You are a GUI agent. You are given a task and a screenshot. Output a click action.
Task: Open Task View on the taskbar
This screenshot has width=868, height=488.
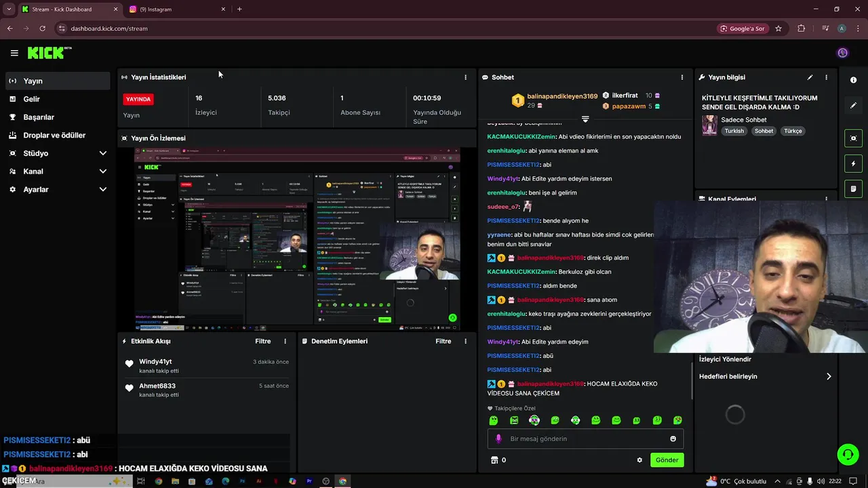point(141,481)
